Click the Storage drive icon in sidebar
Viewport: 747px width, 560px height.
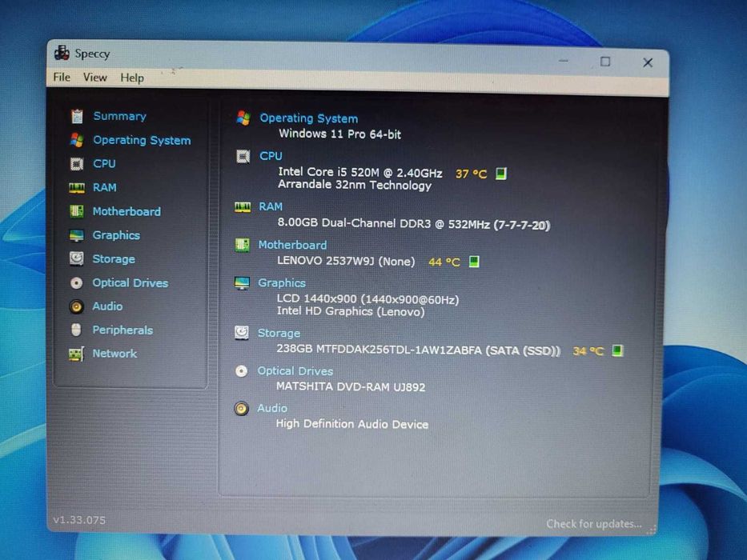77,258
